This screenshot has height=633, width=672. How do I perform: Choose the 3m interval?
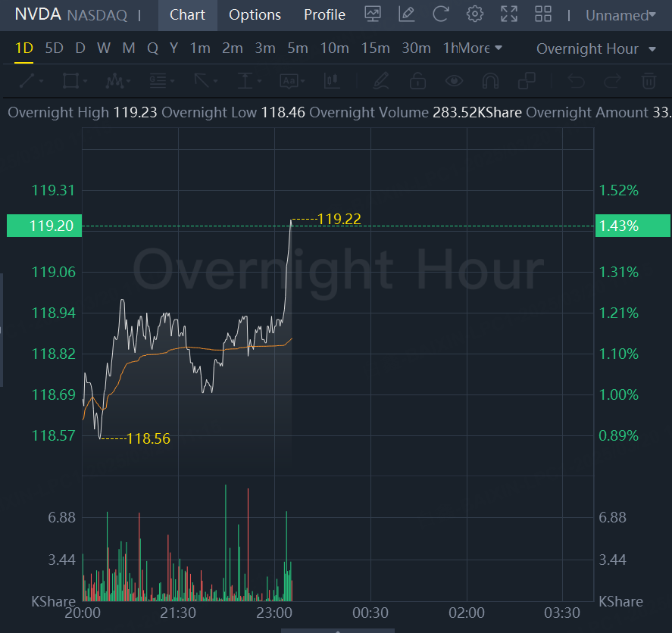(x=265, y=48)
